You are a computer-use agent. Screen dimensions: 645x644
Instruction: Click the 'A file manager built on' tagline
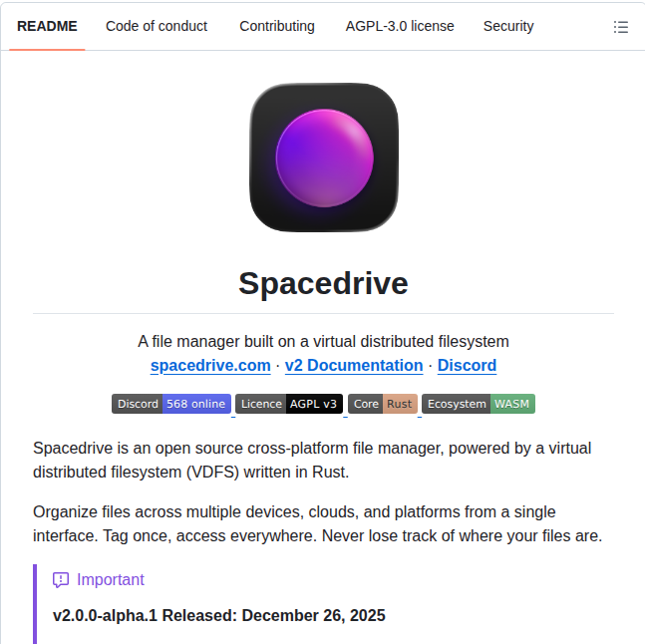(323, 342)
